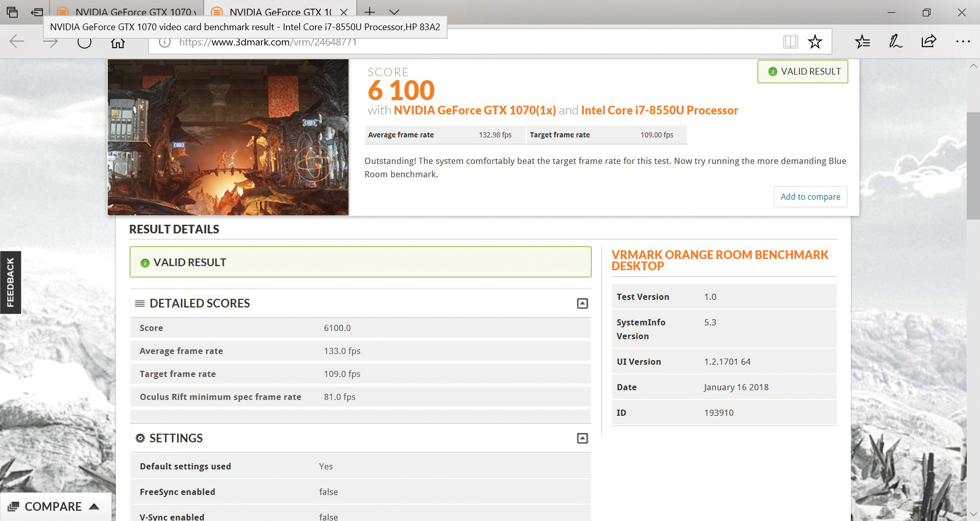The height and width of the screenshot is (521, 980).
Task: Collapse the Settings section
Action: pos(582,438)
